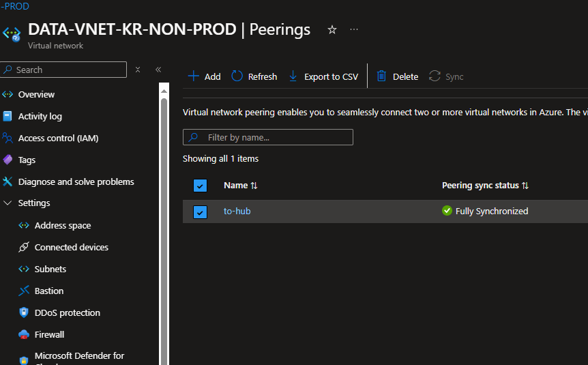Click the green synchronized check icon
Viewport: 588px width, 365px height.
(447, 211)
